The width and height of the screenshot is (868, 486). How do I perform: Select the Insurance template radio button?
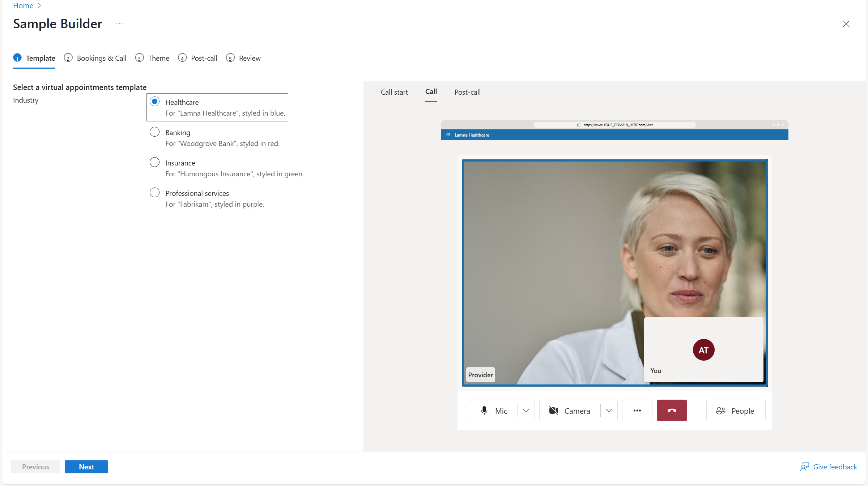coord(154,162)
